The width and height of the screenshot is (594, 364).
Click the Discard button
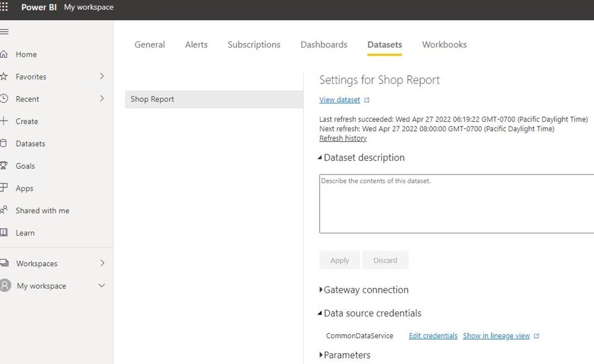pyautogui.click(x=386, y=260)
